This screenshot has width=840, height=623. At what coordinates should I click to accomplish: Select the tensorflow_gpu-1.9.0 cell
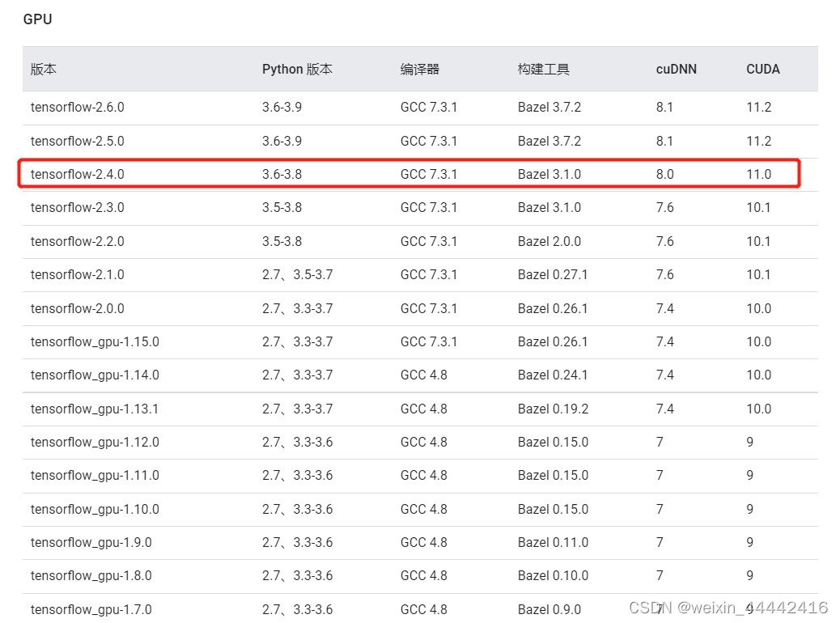91,543
